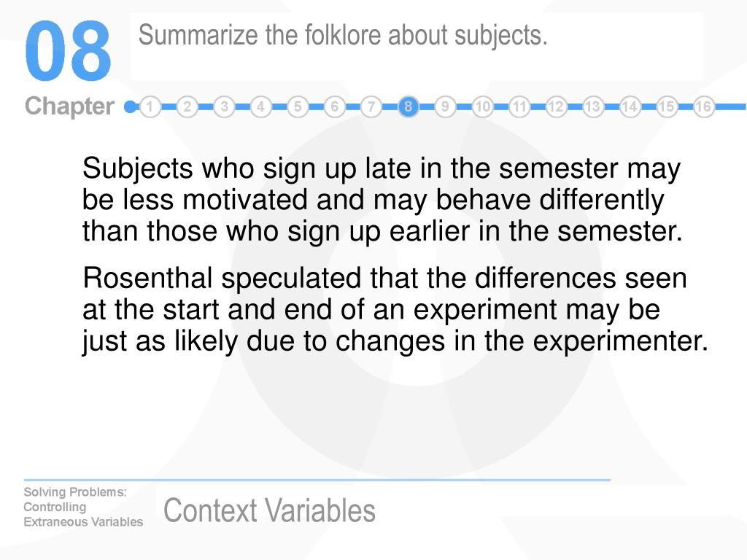Choose chapter 15 marker

[x=667, y=106]
